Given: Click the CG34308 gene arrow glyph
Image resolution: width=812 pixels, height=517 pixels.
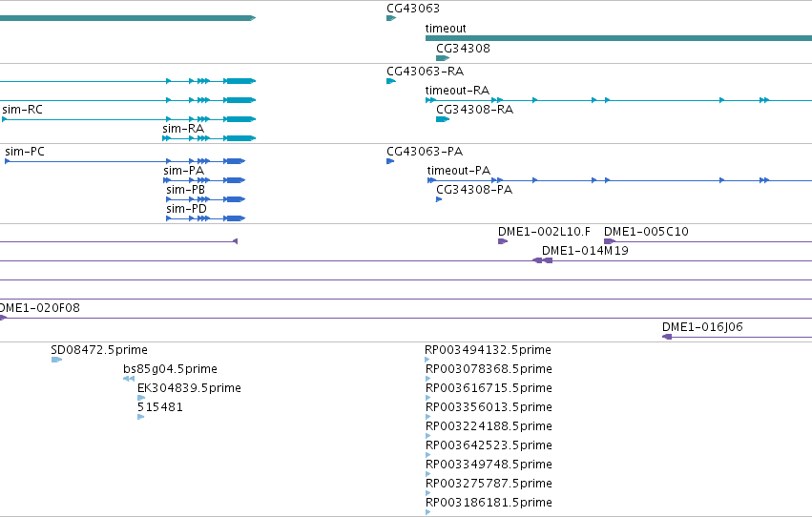Looking at the screenshot, I should [x=442, y=58].
